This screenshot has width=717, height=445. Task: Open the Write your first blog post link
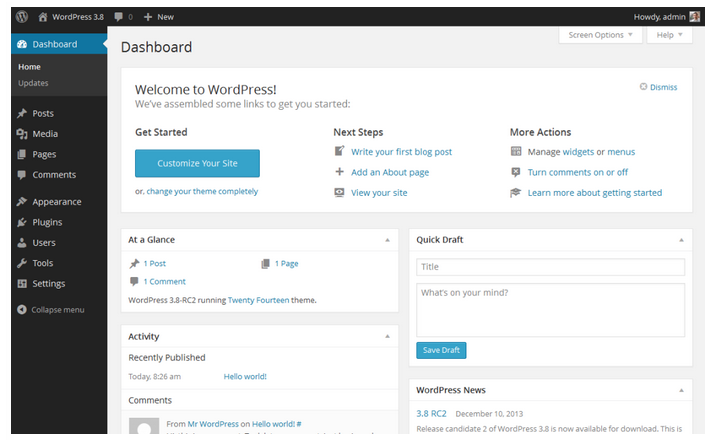(x=401, y=152)
